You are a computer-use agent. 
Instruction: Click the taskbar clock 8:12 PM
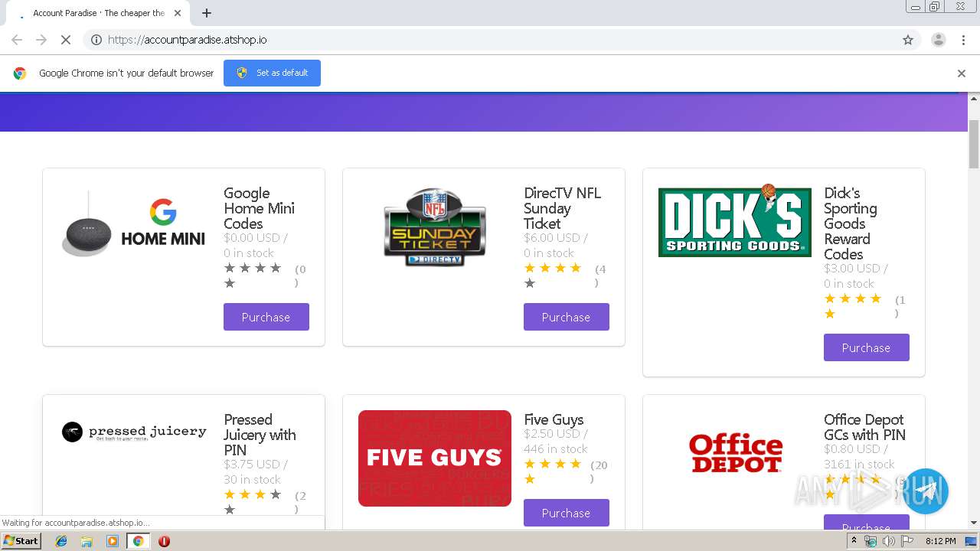[x=940, y=541]
